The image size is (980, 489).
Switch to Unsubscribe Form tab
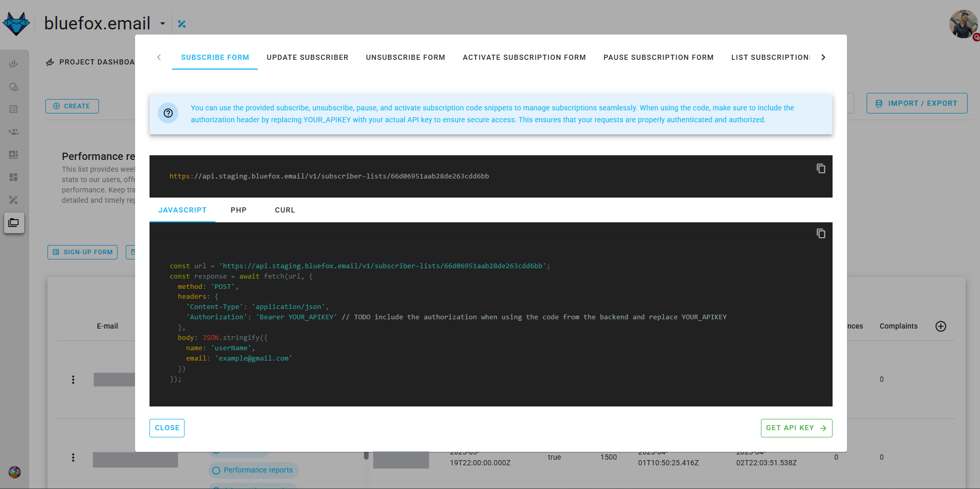[406, 57]
